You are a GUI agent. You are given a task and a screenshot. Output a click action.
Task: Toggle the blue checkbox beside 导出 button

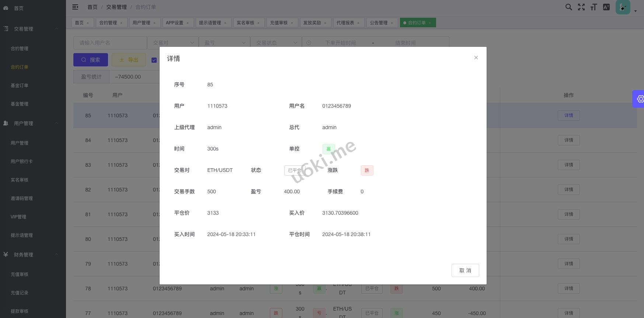154,60
